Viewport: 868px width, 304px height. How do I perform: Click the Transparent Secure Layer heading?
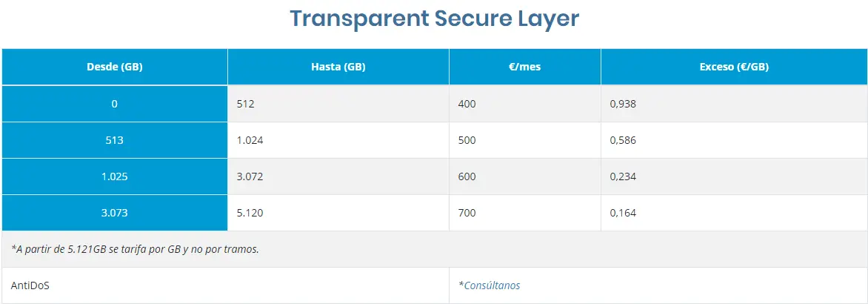tap(434, 19)
